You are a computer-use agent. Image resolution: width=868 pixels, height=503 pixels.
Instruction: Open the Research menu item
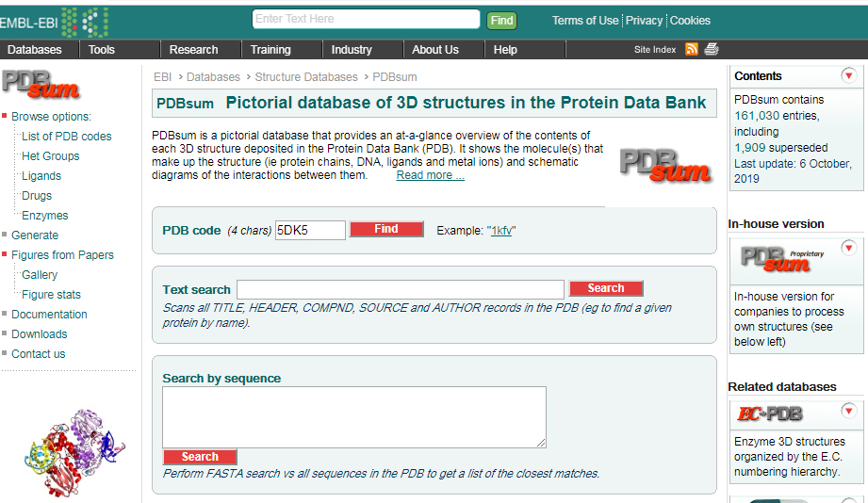tap(194, 50)
